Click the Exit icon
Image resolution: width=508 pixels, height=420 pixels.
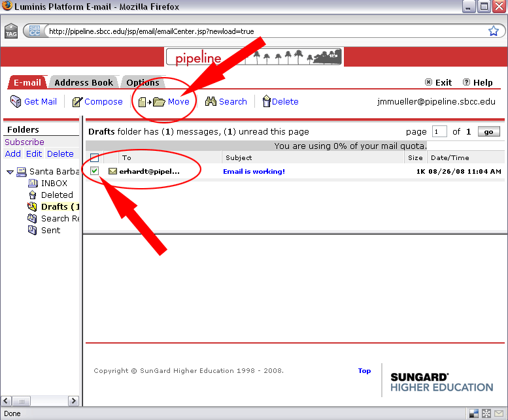[x=428, y=83]
